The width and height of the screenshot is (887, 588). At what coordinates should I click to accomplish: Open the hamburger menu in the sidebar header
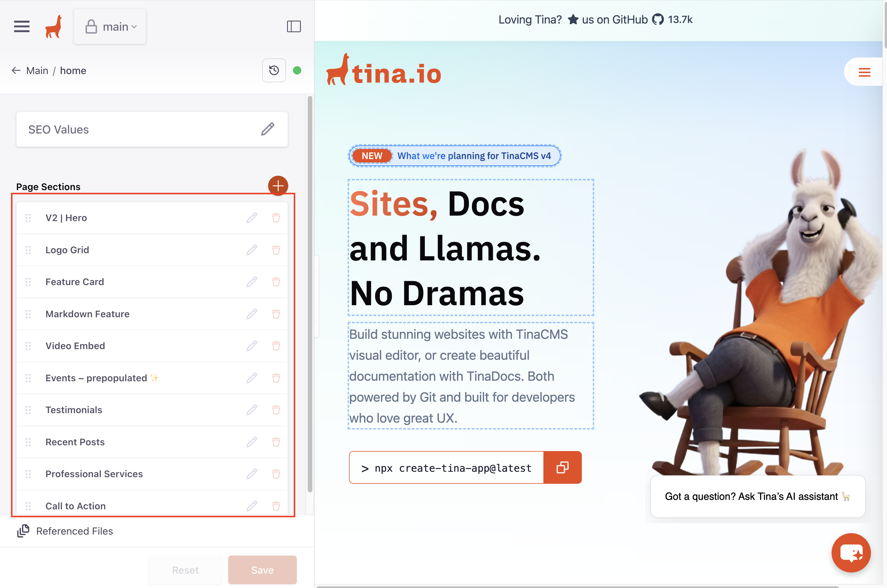22,27
